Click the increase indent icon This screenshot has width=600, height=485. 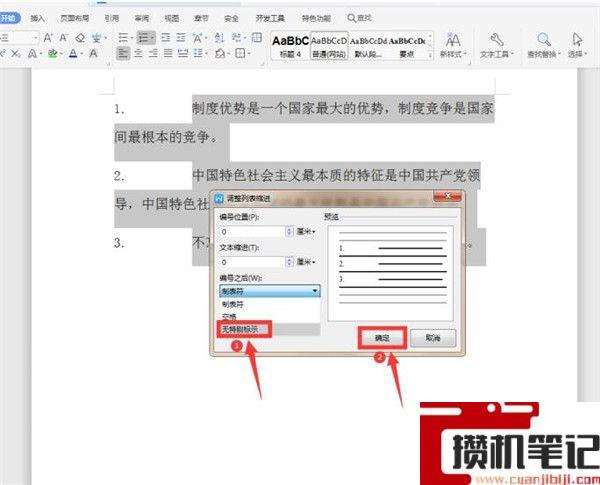tap(181, 38)
